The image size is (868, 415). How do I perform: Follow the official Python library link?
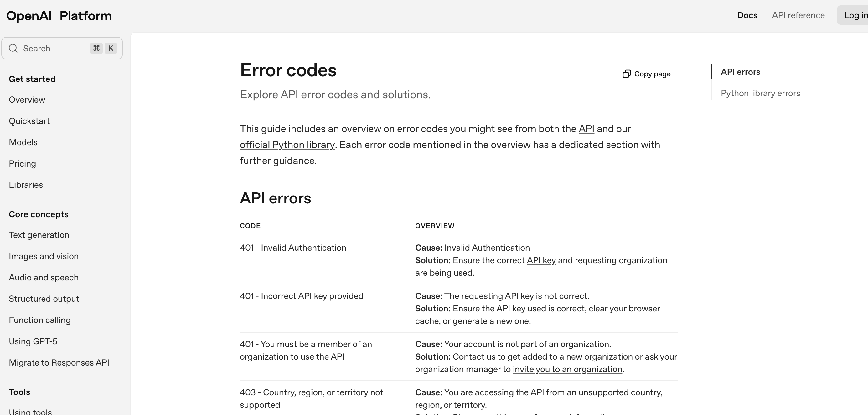pos(287,145)
